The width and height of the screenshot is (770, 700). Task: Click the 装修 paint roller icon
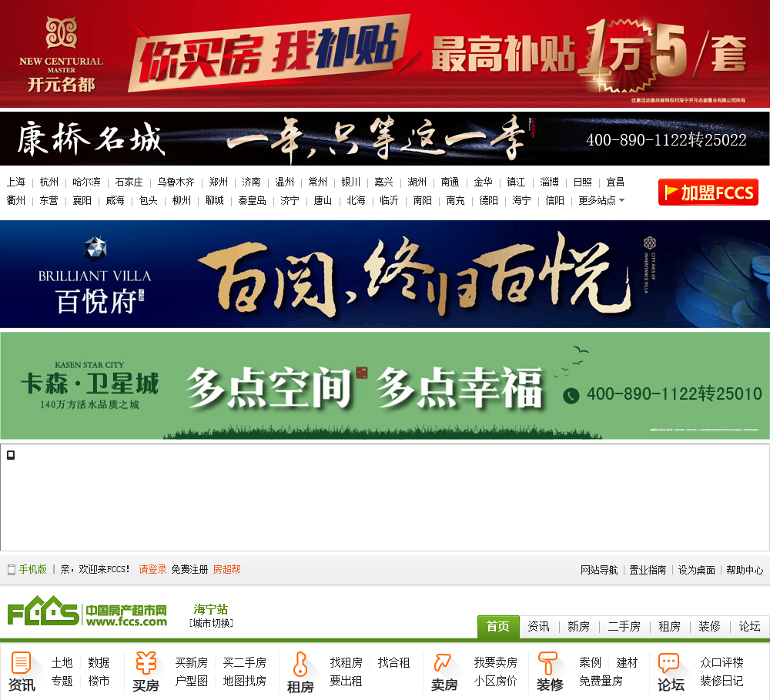(547, 663)
